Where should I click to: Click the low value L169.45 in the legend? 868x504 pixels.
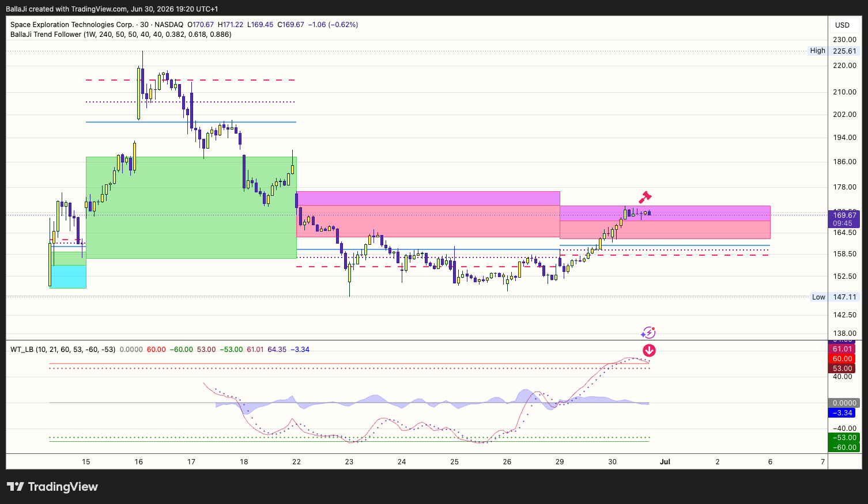[261, 25]
